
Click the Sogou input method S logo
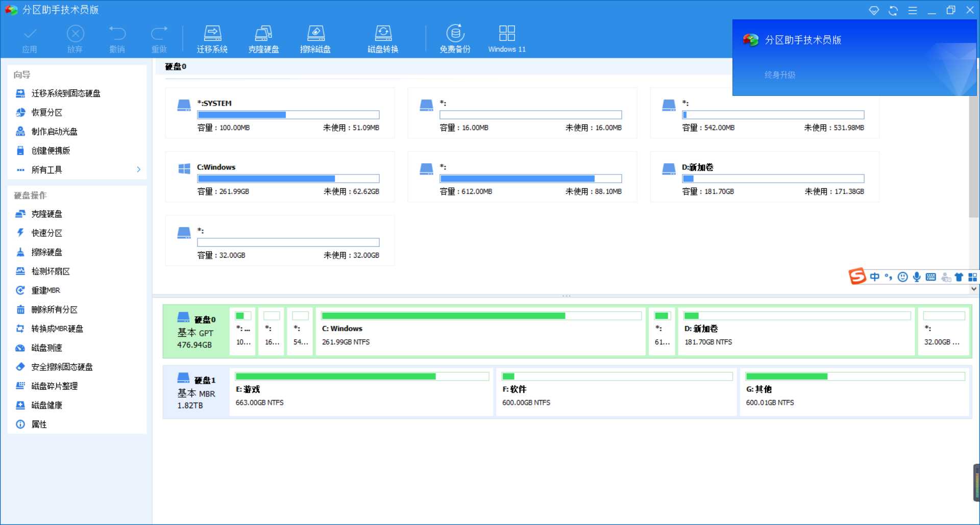(857, 277)
